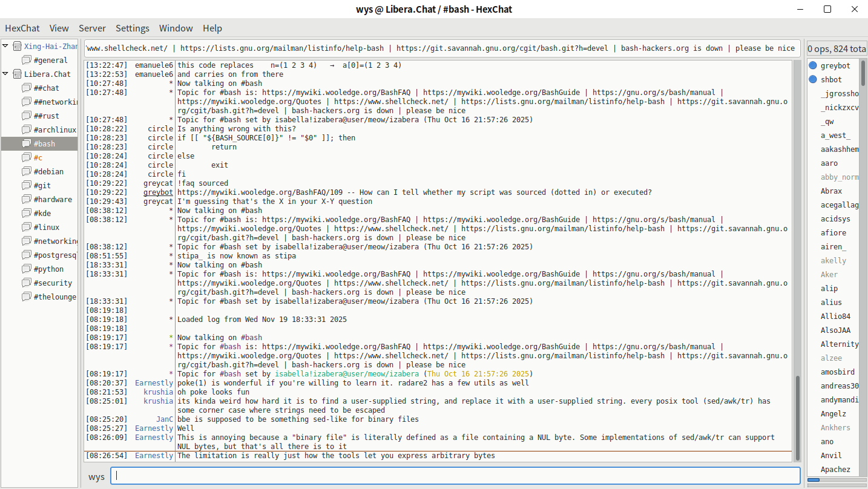
Task: Collapse the Libera.Chat server tree
Action: point(5,74)
